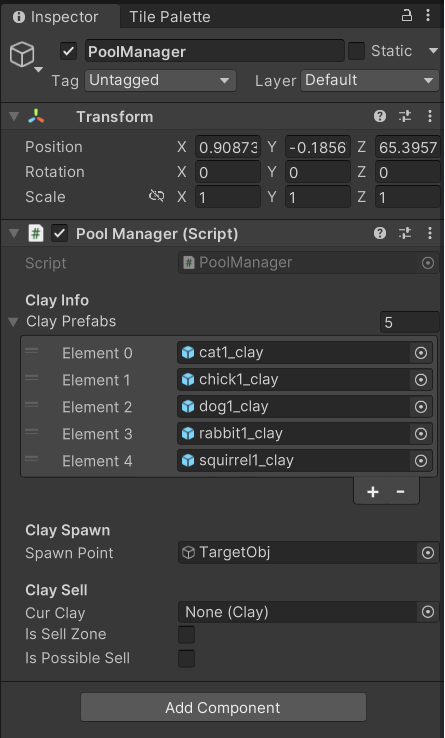This screenshot has width=445, height=738.
Task: Click the Add Component button
Action: tap(223, 707)
